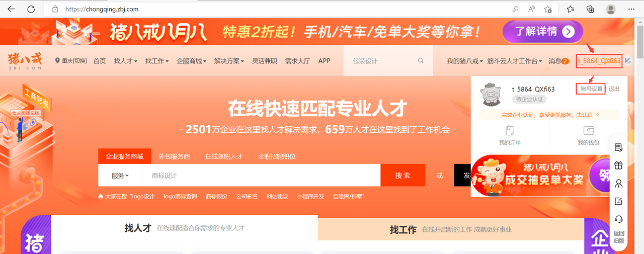The image size is (644, 254).
Task: Select the 企业服务商城 search tab
Action: click(124, 156)
